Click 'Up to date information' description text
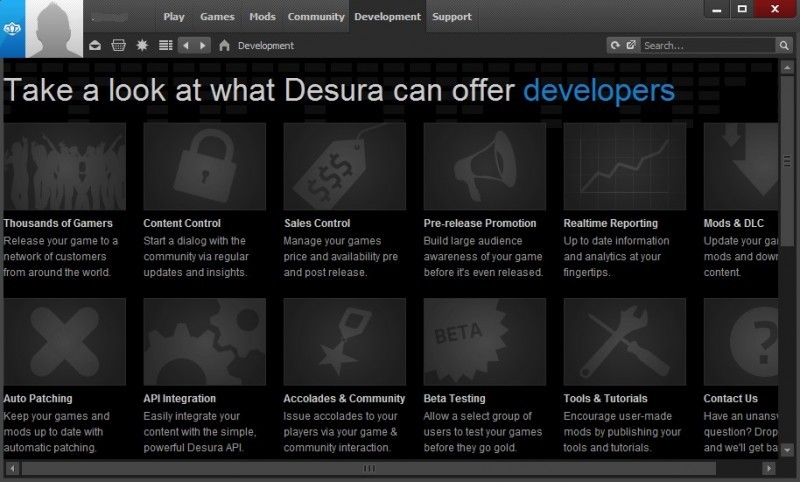Viewport: 800px width, 482px height. (x=616, y=241)
